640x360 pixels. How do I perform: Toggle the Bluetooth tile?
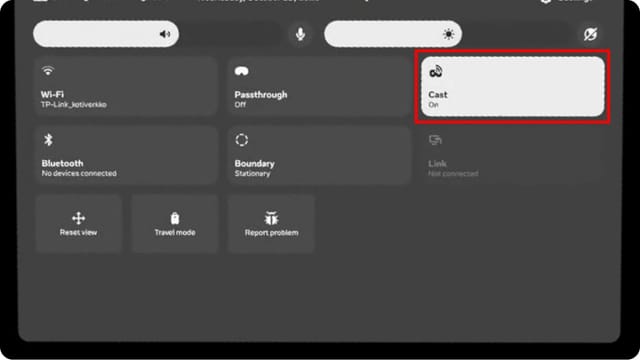(126, 155)
